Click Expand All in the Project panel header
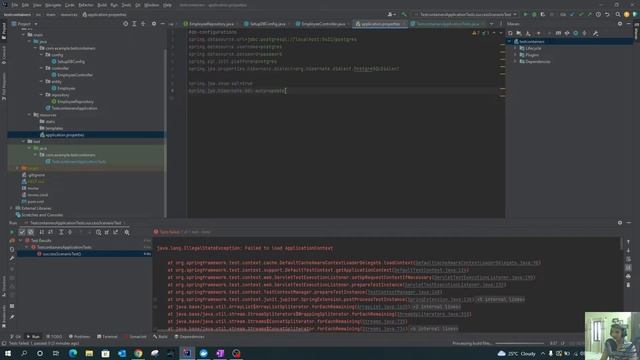The width and height of the screenshot is (640, 360). click(134, 24)
